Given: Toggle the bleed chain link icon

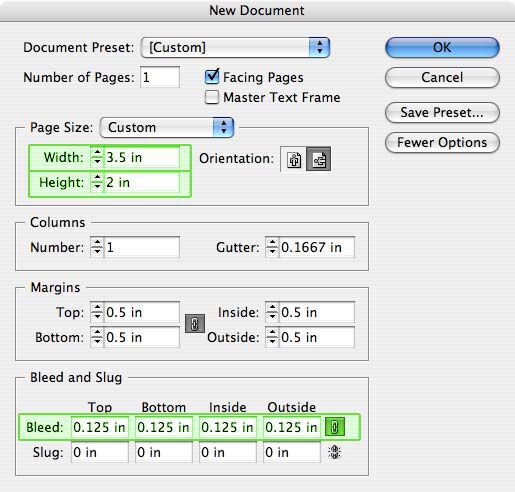Looking at the screenshot, I should pos(335,427).
